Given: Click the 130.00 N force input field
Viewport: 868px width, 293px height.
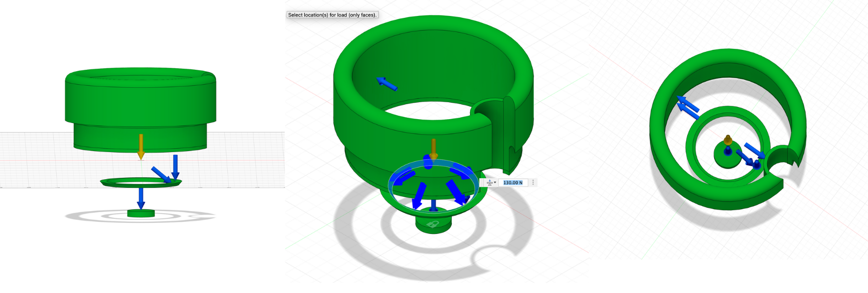Looking at the screenshot, I should click(512, 183).
